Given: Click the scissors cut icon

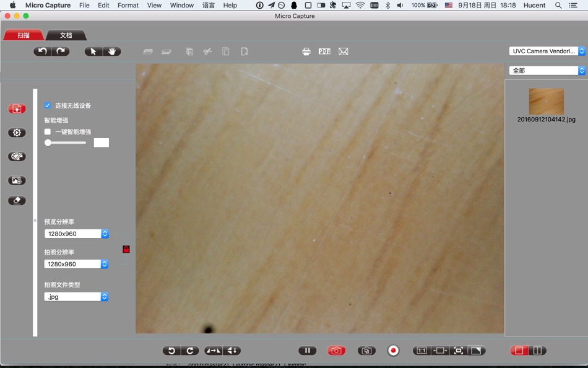Looking at the screenshot, I should (x=207, y=51).
